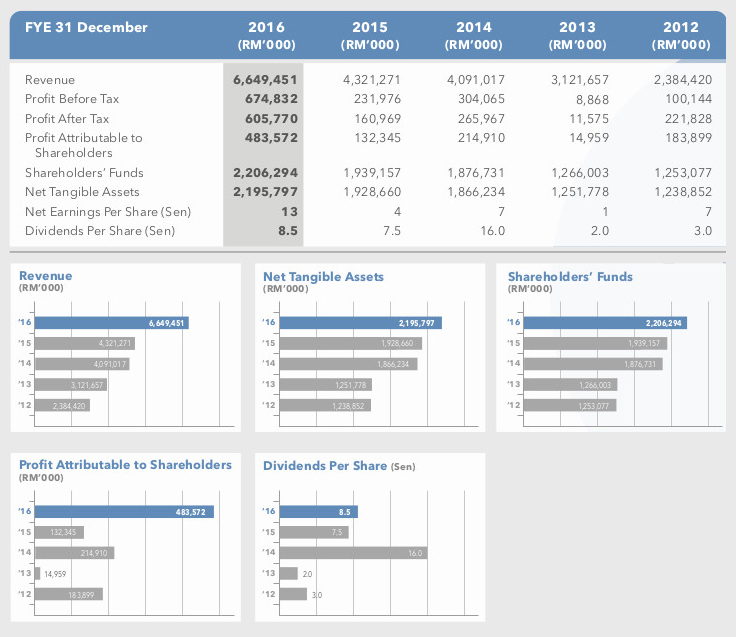
Task: Click the FYE 31 December header label
Action: pos(86,27)
